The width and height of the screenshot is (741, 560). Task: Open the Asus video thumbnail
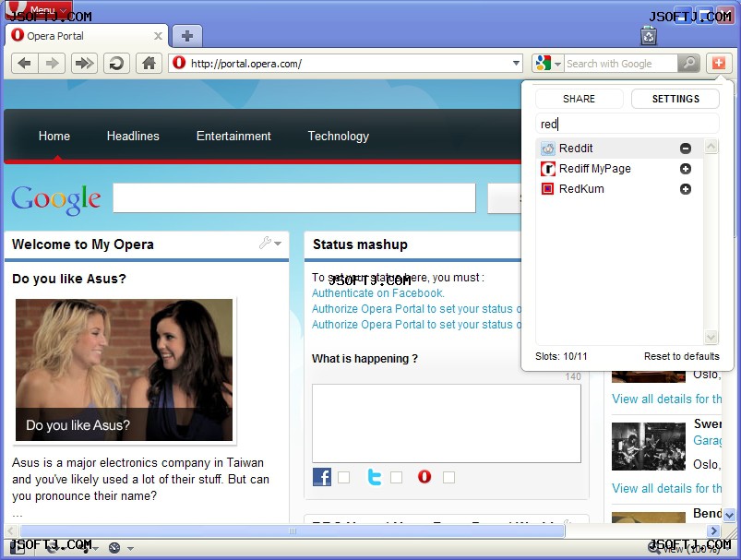(x=124, y=370)
